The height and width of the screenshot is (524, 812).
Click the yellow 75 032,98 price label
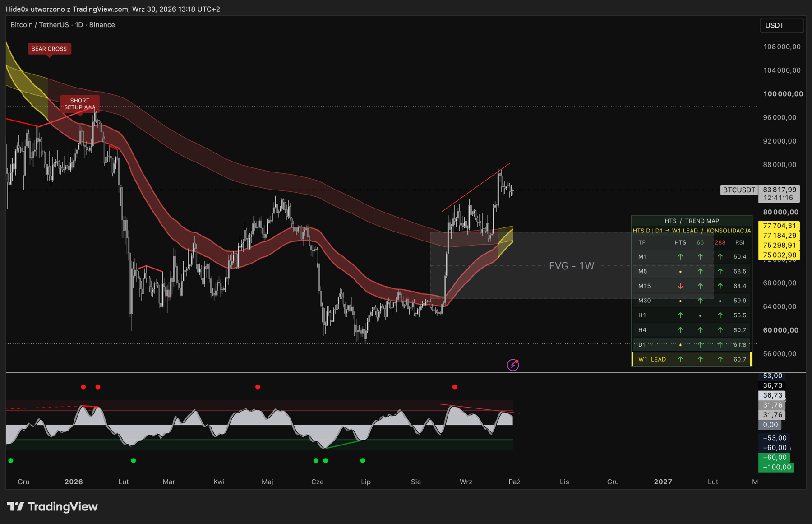point(780,255)
